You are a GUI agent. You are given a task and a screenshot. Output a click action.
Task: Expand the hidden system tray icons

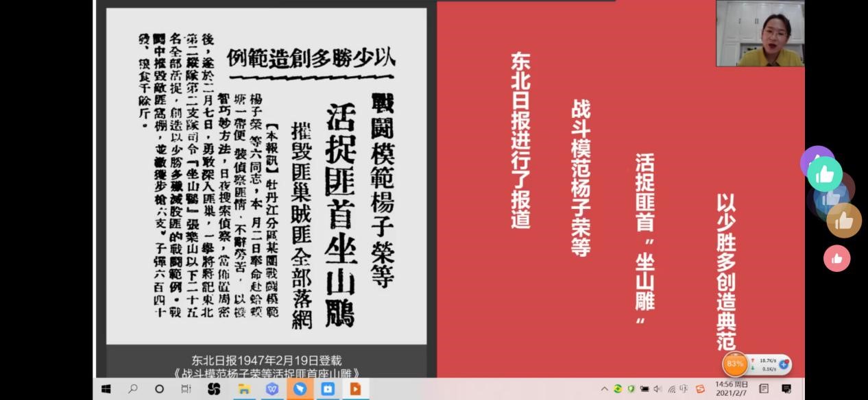tap(604, 389)
